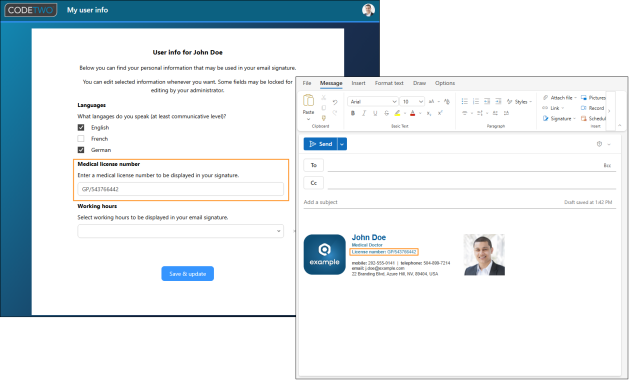Pick the red font color
629x382 pixels.
[x=412, y=113]
